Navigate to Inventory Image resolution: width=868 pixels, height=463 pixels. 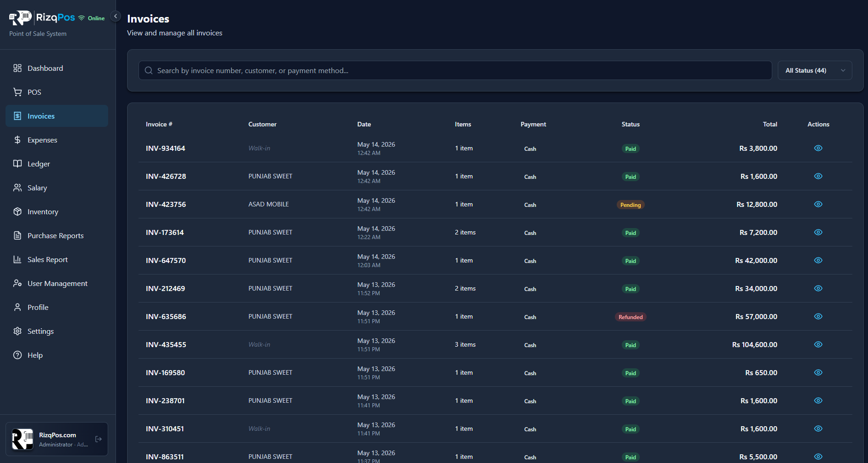(x=57, y=211)
